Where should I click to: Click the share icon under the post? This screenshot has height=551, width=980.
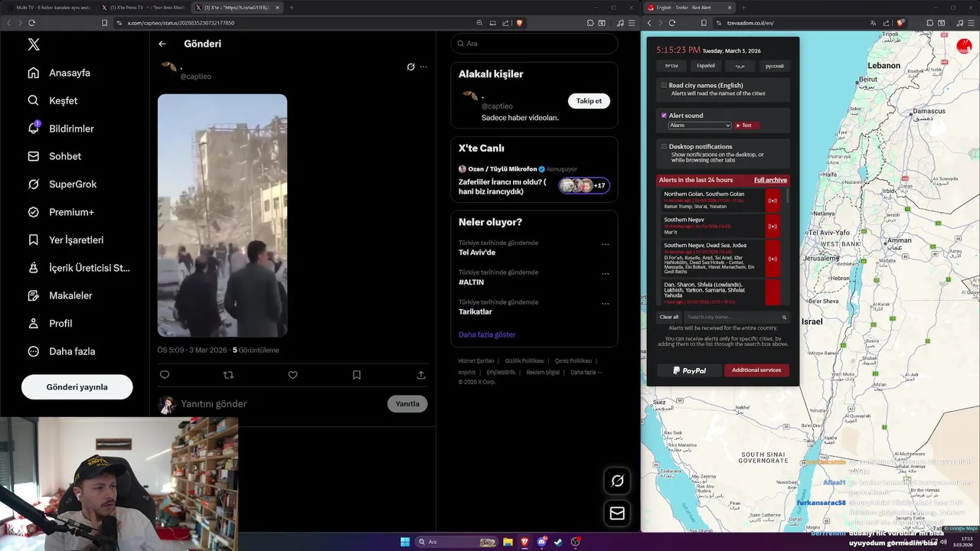pyautogui.click(x=421, y=375)
